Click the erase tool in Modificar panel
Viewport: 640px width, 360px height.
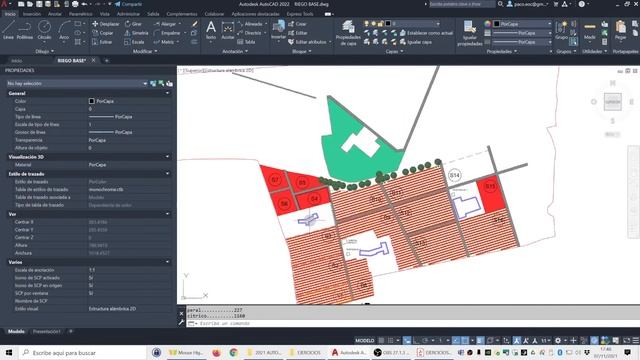coord(195,24)
